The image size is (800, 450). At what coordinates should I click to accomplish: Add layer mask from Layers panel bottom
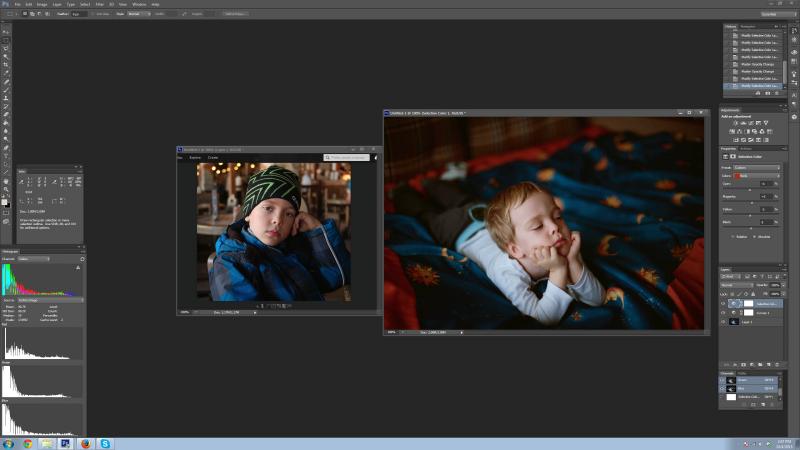[x=743, y=365]
